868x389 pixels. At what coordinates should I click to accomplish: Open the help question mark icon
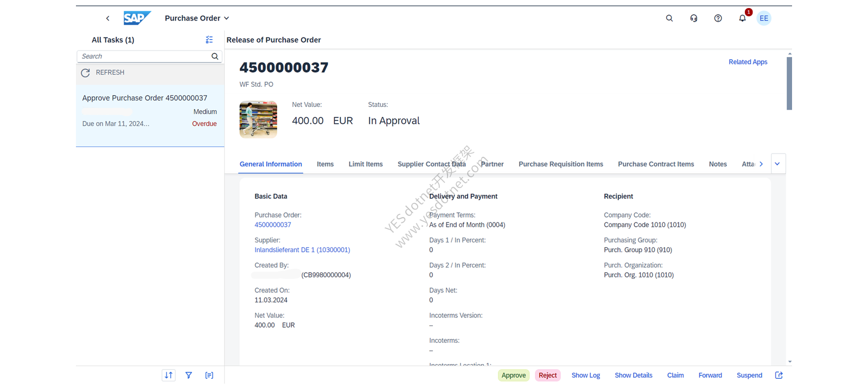click(718, 18)
